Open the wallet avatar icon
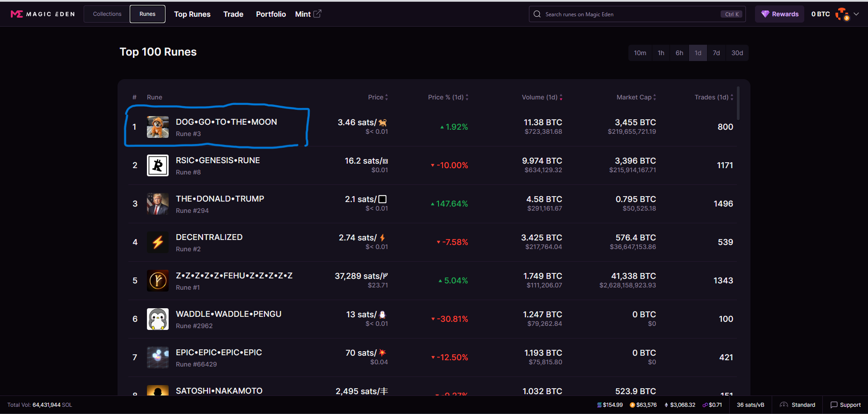 pyautogui.click(x=842, y=14)
